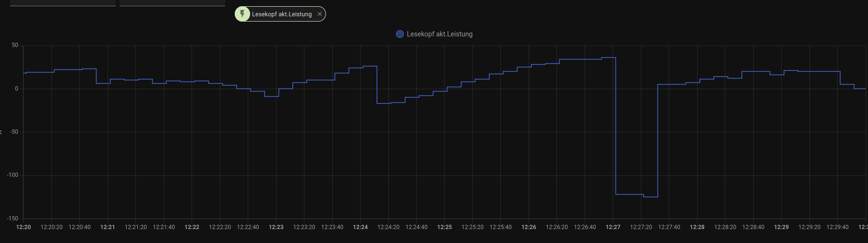Toggle the Lesekopf akt.Leistung series via the blue legend circle
868x243 pixels.
399,34
